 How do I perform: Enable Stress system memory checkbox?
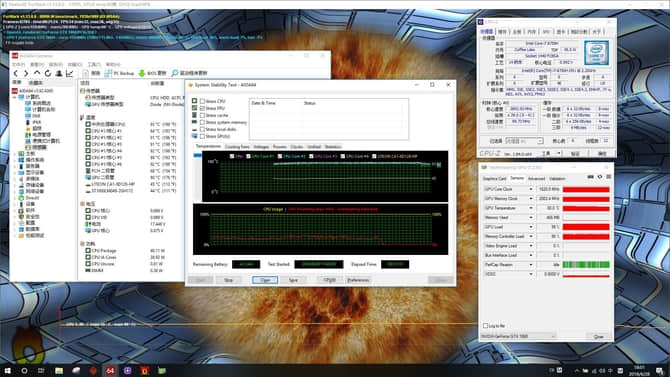click(202, 122)
